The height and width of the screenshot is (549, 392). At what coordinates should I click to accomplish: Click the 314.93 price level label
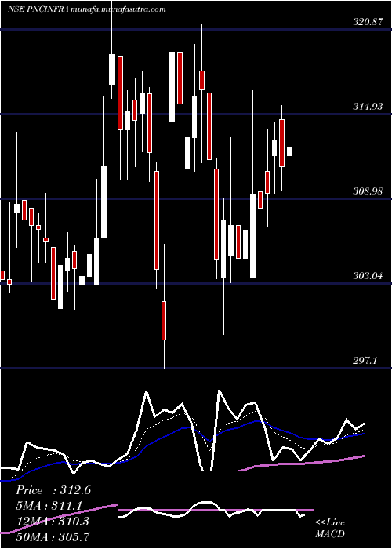(x=368, y=107)
